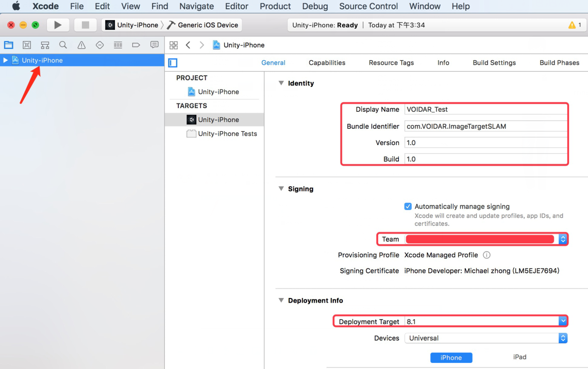Open the Editor menu
The image size is (588, 369).
(x=237, y=6)
